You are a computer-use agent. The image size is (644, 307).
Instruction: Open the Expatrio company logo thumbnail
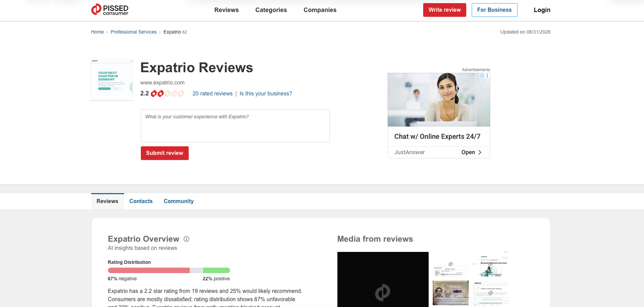pos(112,80)
